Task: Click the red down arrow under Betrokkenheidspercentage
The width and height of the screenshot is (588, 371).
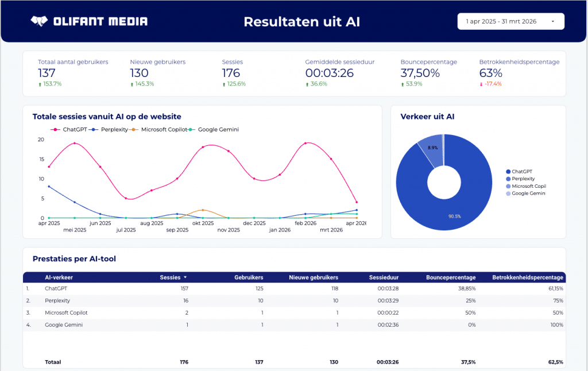Action: [x=481, y=84]
